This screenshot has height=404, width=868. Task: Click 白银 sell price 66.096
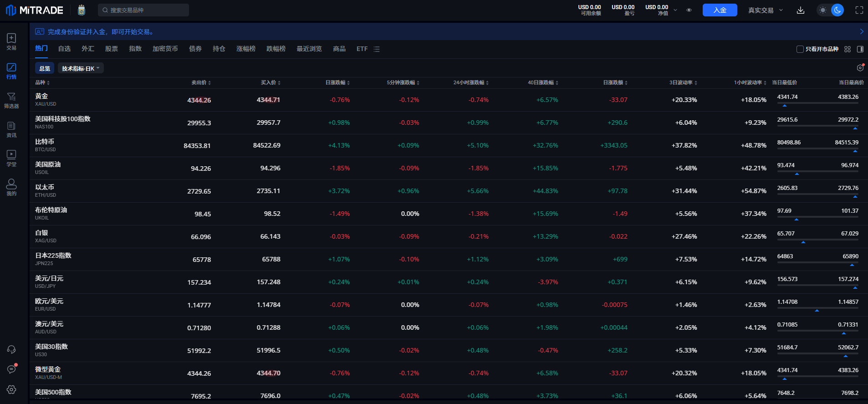click(201, 237)
